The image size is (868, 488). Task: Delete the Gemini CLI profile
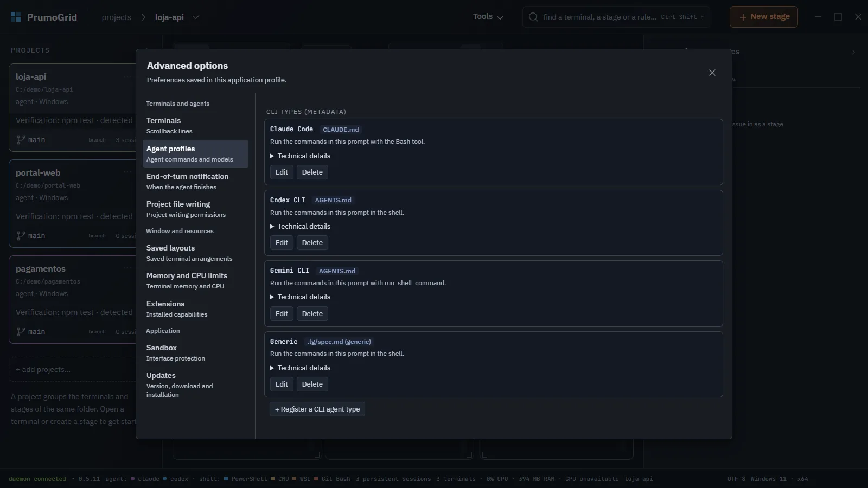click(x=312, y=313)
